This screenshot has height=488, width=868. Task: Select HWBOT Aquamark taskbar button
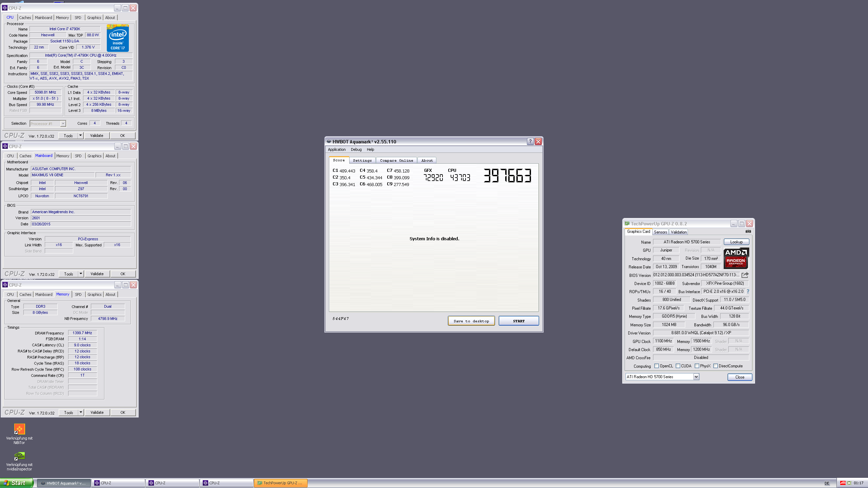(64, 483)
